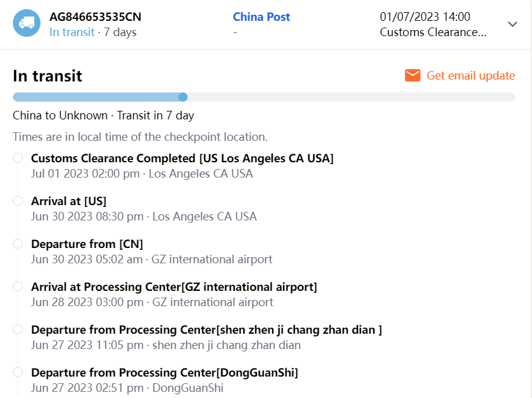Click the Customs Clearance Completed checkpoint marker
Image resolution: width=532 pixels, height=398 pixels.
18,158
